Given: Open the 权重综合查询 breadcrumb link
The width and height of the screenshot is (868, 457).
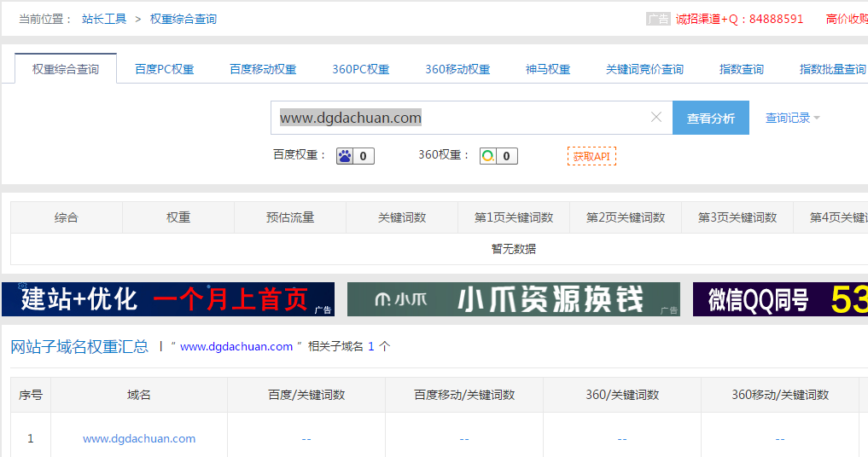Looking at the screenshot, I should 184,19.
